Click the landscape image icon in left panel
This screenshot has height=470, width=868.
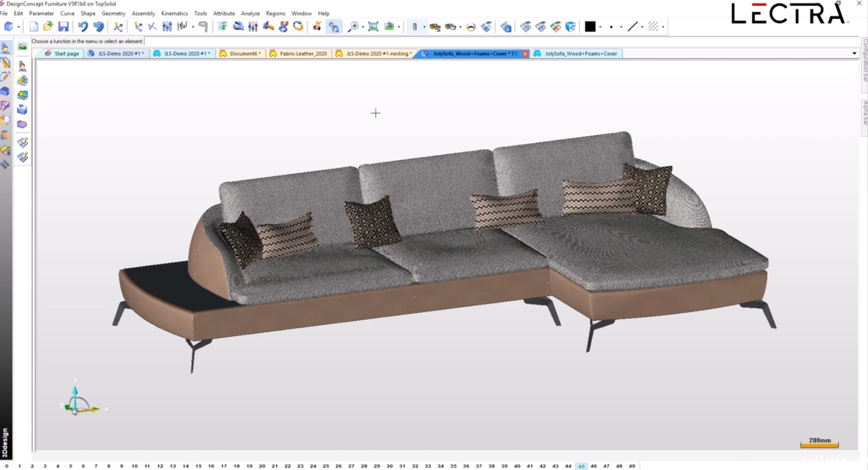click(23, 47)
